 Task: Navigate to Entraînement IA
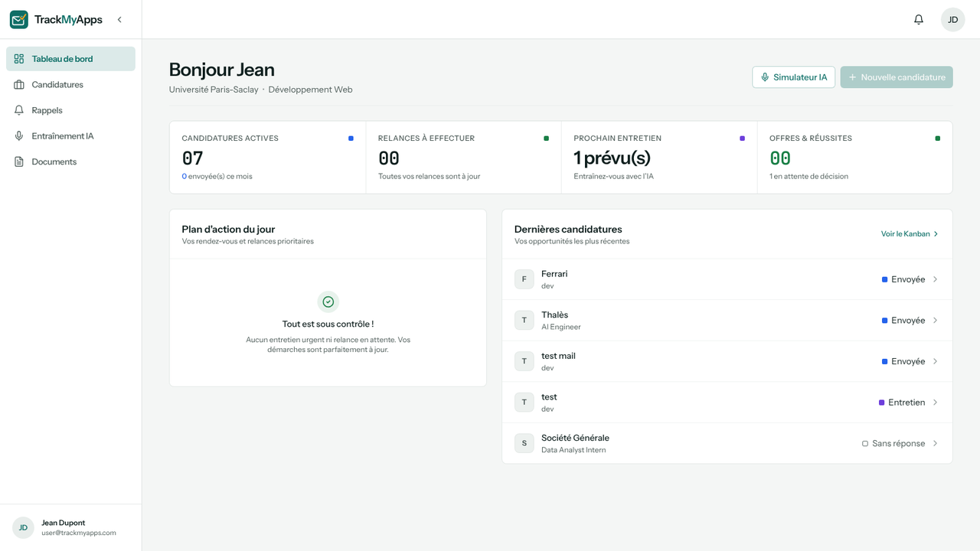click(70, 136)
